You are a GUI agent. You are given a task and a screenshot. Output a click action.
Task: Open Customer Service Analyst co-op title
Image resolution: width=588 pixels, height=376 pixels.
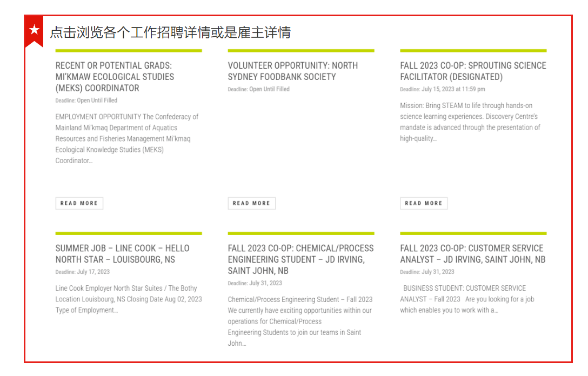(x=472, y=253)
